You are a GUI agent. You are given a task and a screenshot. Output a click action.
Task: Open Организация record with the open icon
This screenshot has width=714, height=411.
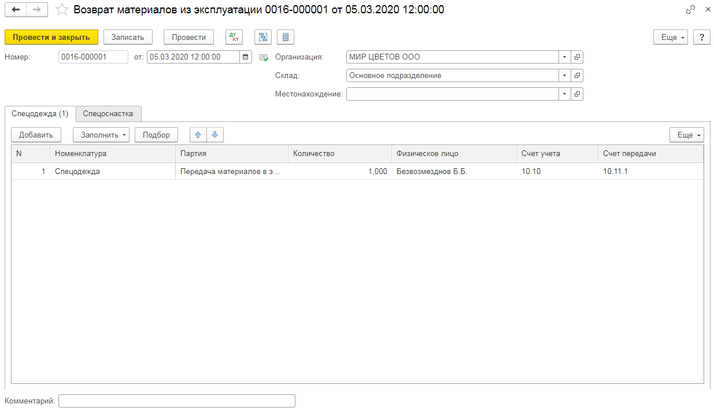point(577,57)
